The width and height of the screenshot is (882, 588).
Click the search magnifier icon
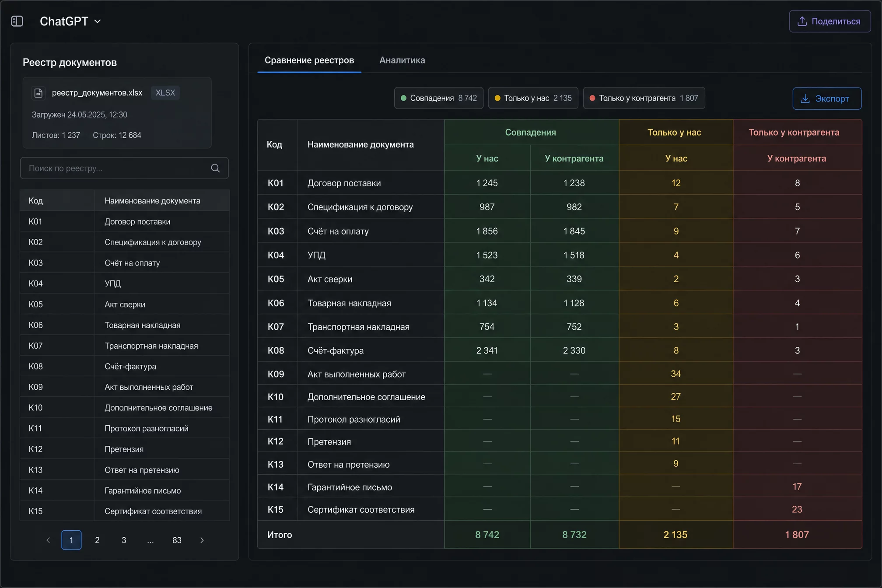click(x=215, y=168)
